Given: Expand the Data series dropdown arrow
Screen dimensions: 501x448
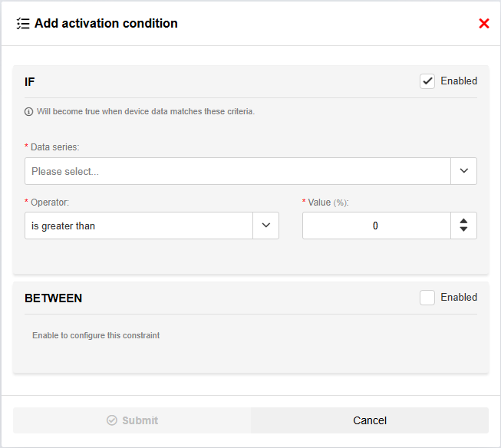Looking at the screenshot, I should tap(463, 171).
